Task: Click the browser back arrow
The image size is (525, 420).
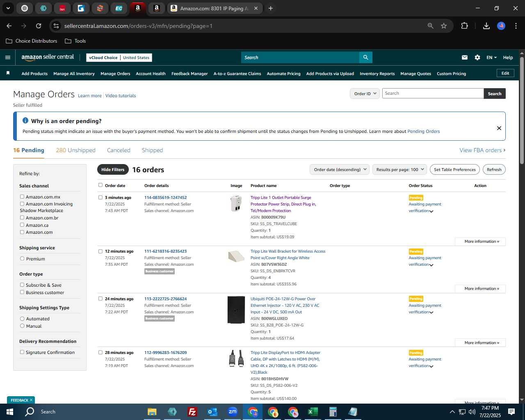Action: tap(9, 26)
